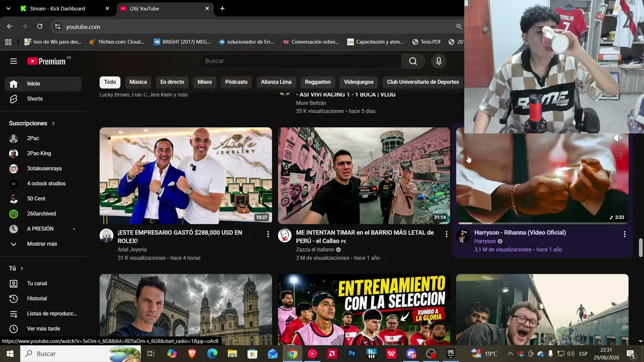Start voice search with the microphone icon
644x362 pixels.
[439, 61]
